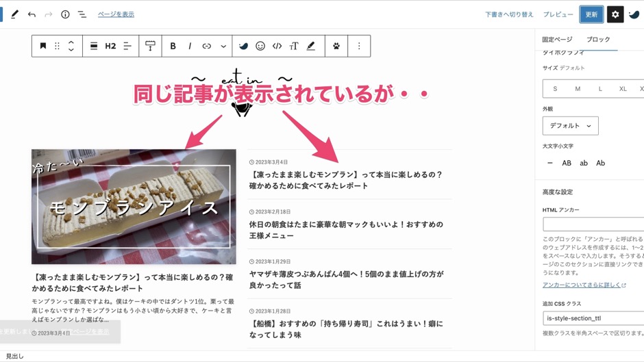Open the H2 heading level selector

[110, 46]
